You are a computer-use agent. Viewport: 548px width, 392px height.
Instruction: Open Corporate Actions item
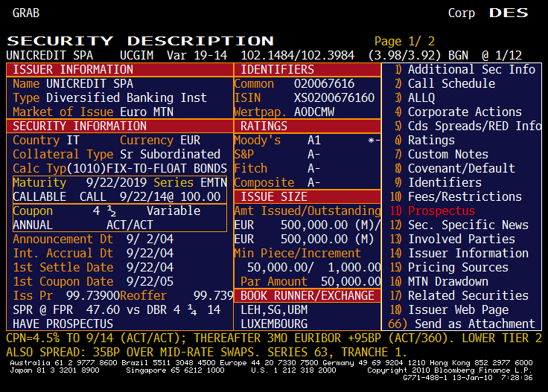[x=465, y=112]
